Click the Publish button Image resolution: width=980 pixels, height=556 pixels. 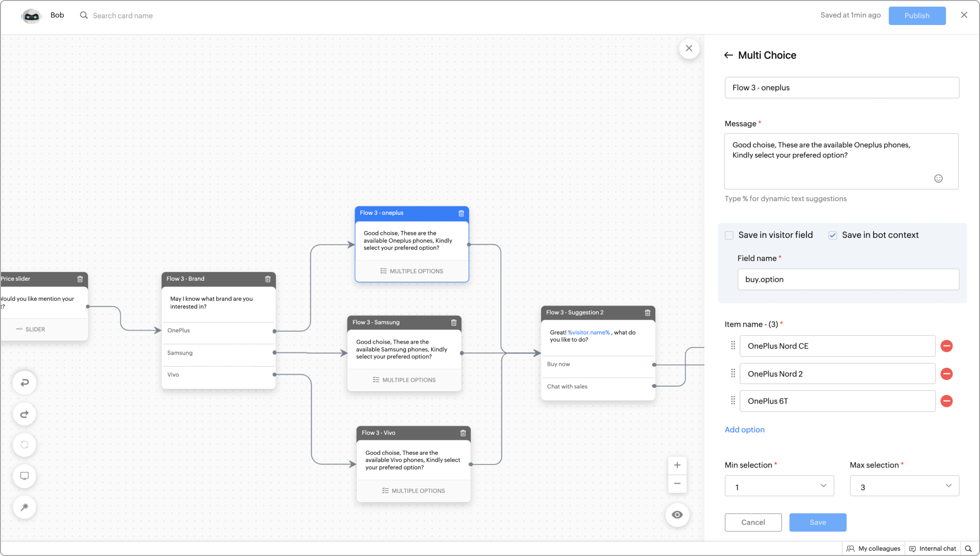click(x=917, y=16)
